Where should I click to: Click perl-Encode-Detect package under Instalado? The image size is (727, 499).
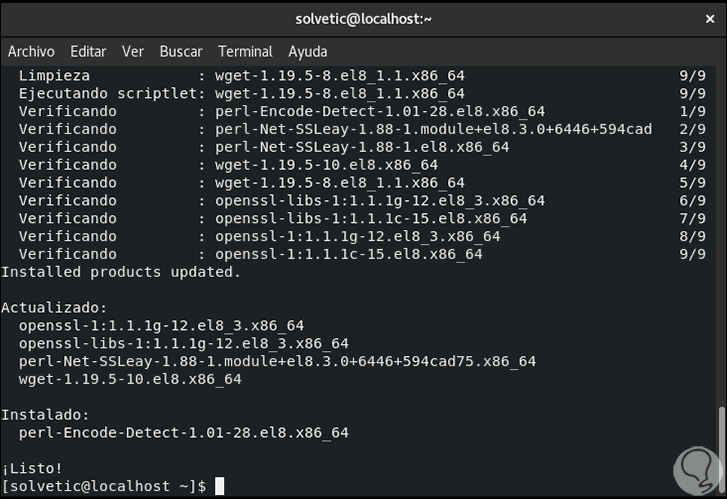[183, 433]
